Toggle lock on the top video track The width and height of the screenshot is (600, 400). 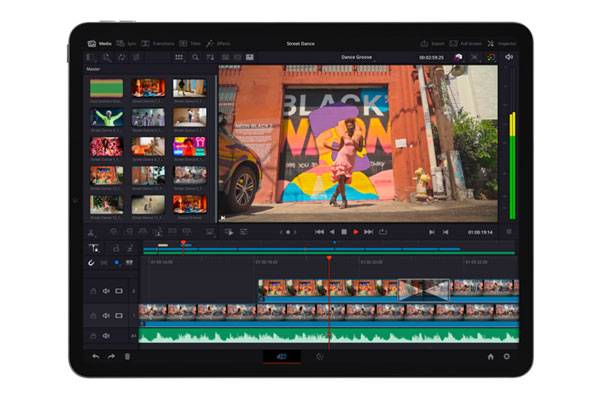point(94,291)
